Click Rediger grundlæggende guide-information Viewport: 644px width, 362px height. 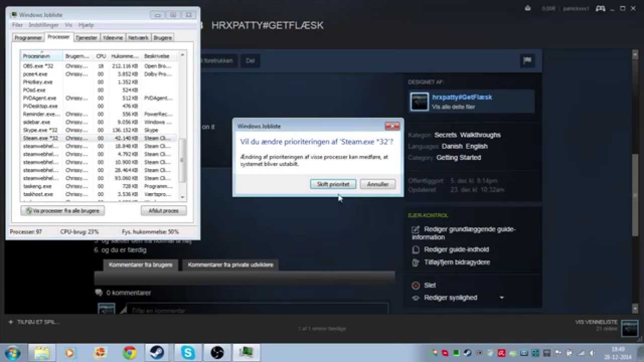[x=464, y=233]
